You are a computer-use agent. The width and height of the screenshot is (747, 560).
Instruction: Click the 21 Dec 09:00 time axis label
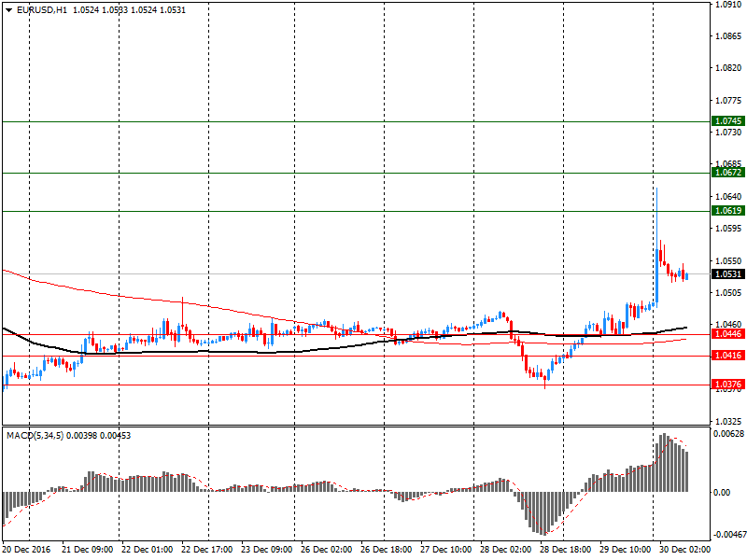click(x=87, y=550)
